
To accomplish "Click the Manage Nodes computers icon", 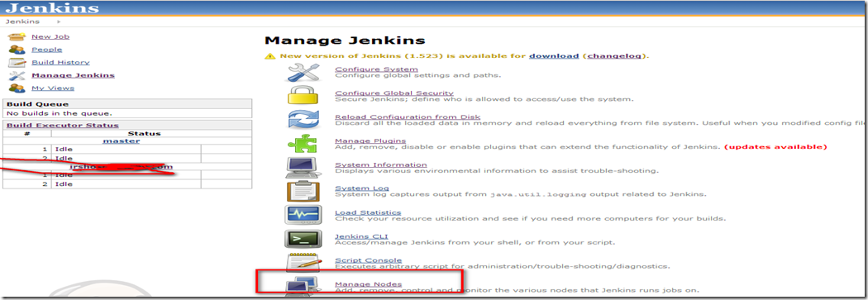I will (302, 287).
